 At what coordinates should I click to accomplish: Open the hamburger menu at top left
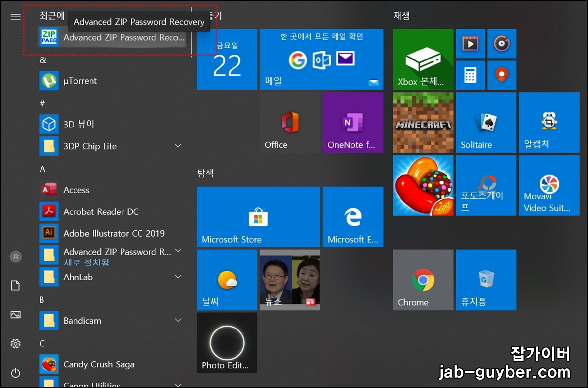15,16
